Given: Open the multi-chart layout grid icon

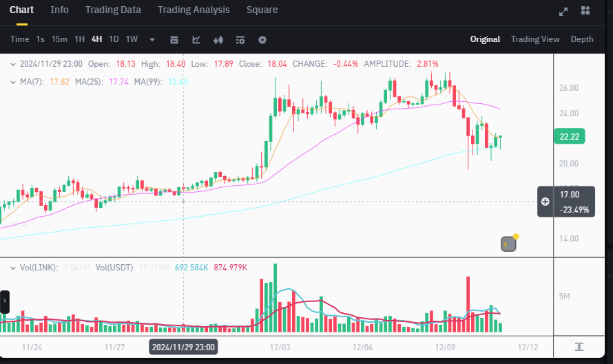Looking at the screenshot, I should (x=585, y=10).
